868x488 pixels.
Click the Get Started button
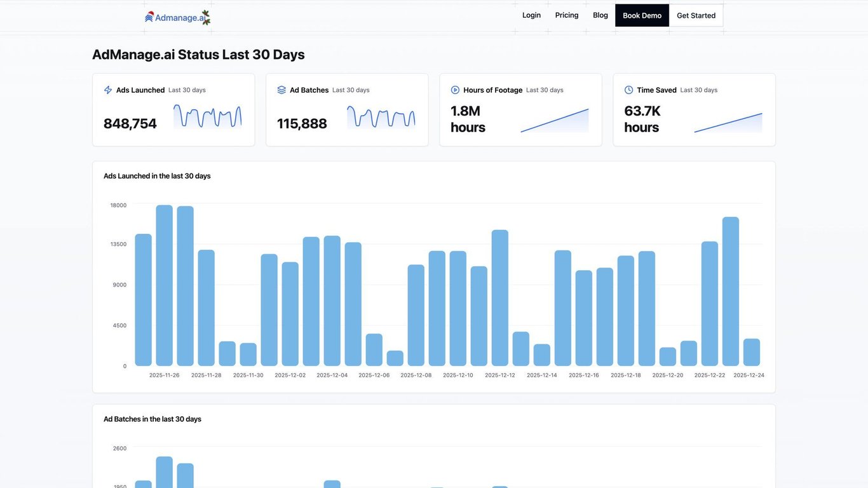696,15
